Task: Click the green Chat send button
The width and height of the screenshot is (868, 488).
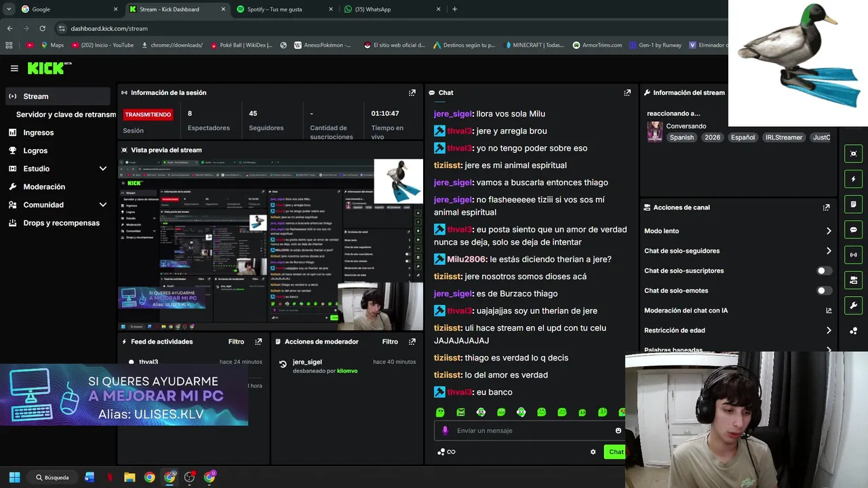Action: point(615,452)
